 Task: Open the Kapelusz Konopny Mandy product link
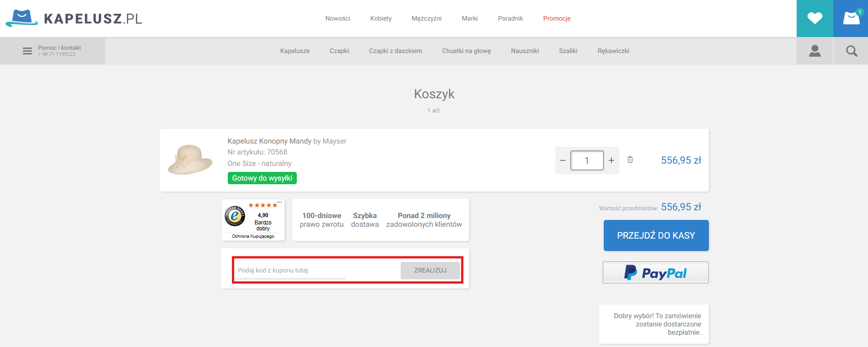[269, 141]
